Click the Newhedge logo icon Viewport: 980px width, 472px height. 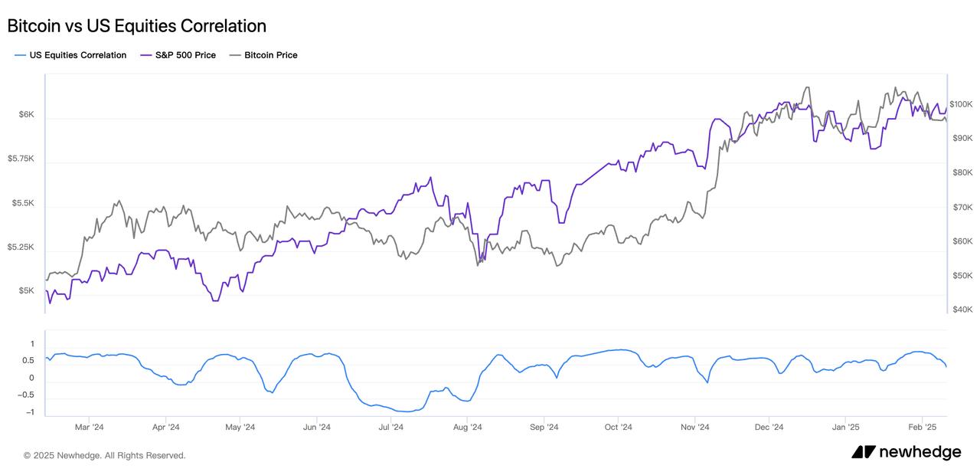[863, 452]
